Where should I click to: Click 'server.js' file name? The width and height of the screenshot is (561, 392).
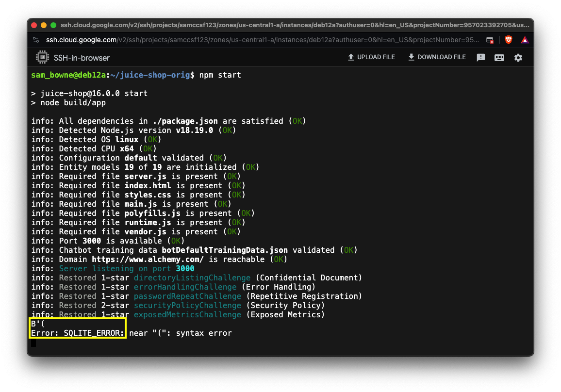145,176
